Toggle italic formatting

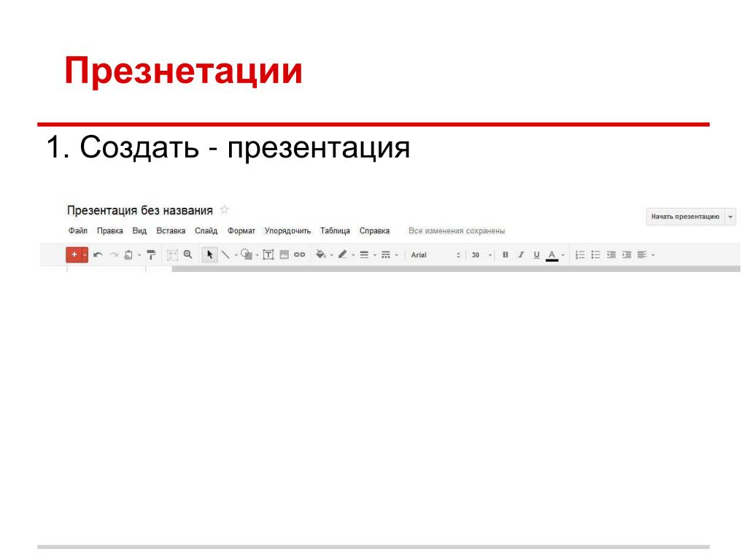click(521, 254)
